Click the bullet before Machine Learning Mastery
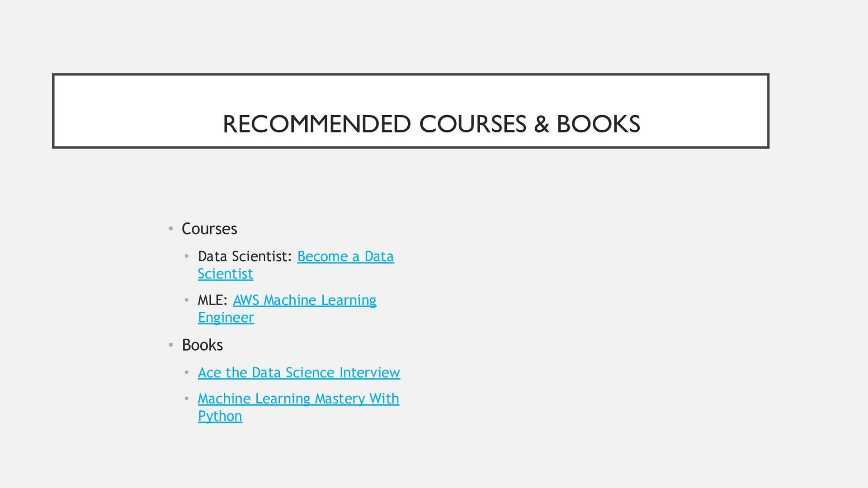The image size is (868, 488). pos(186,399)
